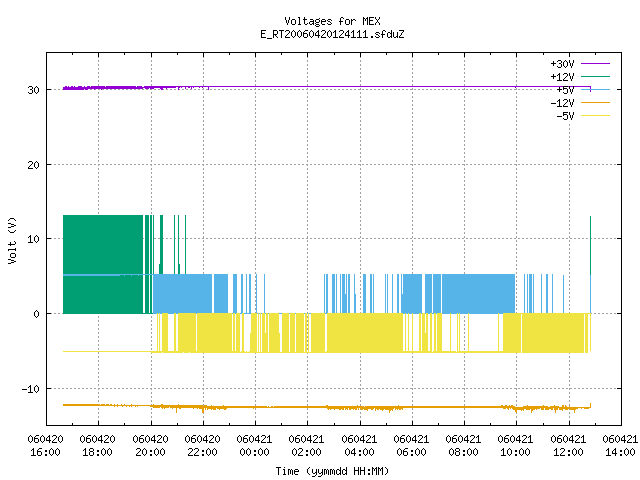Click the +12V green legend line
This screenshot has height=480, width=640.
pyautogui.click(x=595, y=76)
